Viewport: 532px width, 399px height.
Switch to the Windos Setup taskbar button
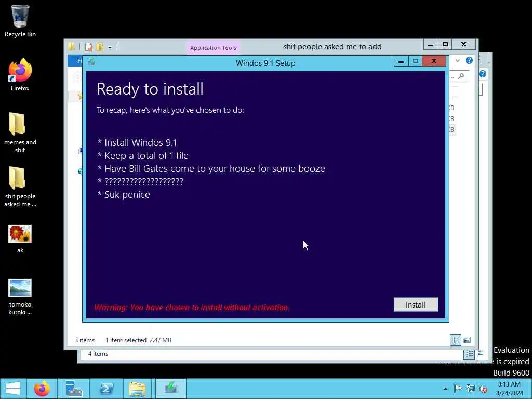171,389
